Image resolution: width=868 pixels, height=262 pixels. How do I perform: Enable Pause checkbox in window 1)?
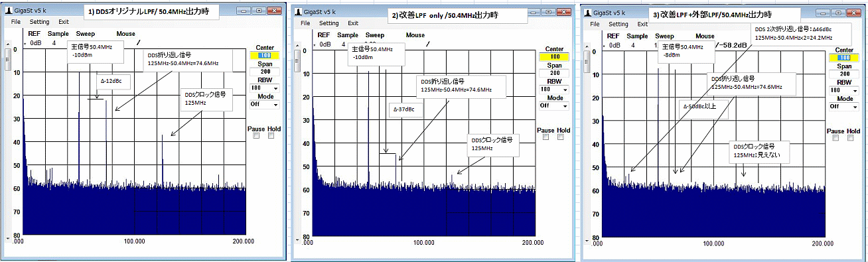pos(257,135)
